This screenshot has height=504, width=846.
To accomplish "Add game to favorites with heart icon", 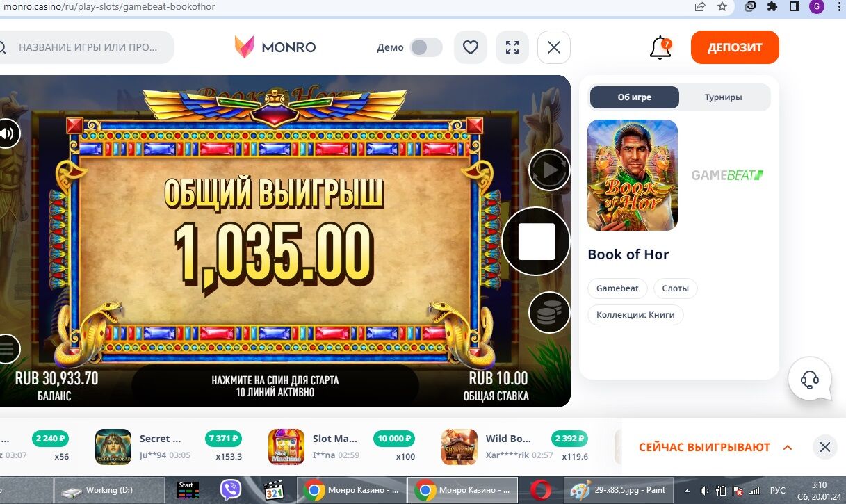I will (x=471, y=47).
